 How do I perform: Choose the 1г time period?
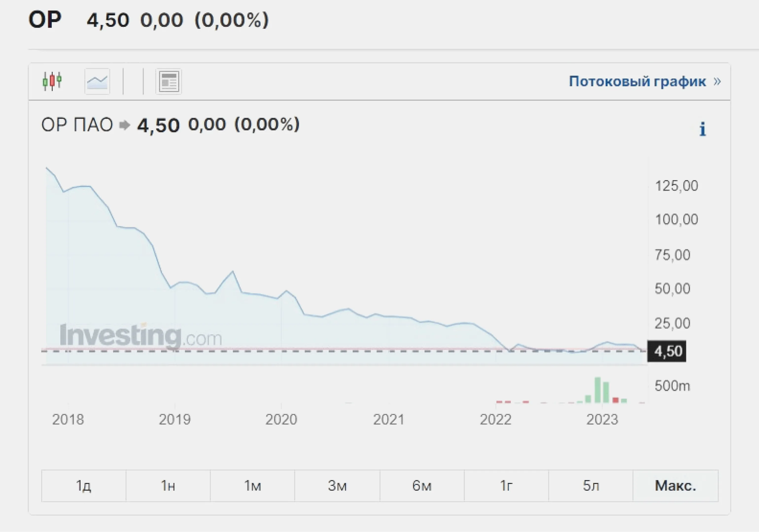click(506, 486)
